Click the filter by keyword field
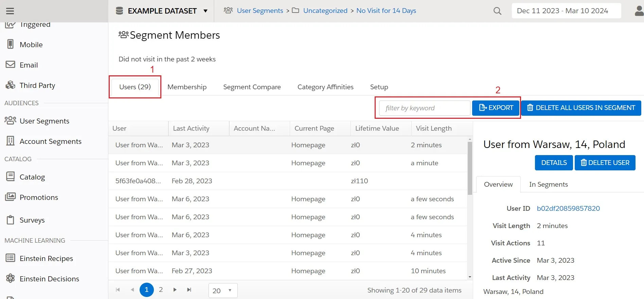The height and width of the screenshot is (299, 644). pyautogui.click(x=424, y=108)
